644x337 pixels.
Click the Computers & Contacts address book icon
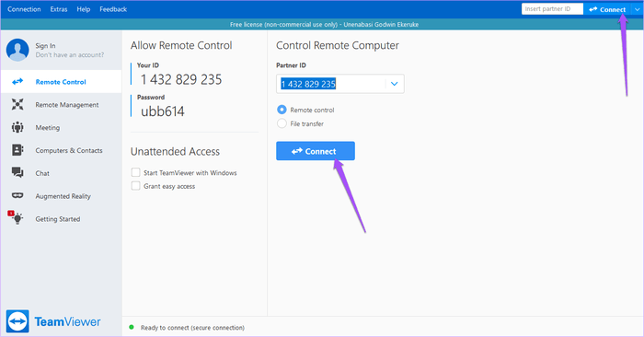[x=17, y=150]
